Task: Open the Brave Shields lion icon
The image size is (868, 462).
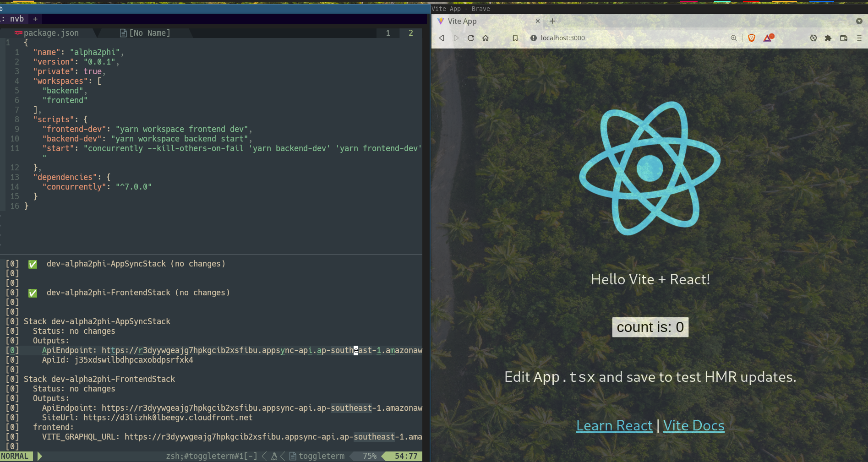Action: [x=752, y=38]
